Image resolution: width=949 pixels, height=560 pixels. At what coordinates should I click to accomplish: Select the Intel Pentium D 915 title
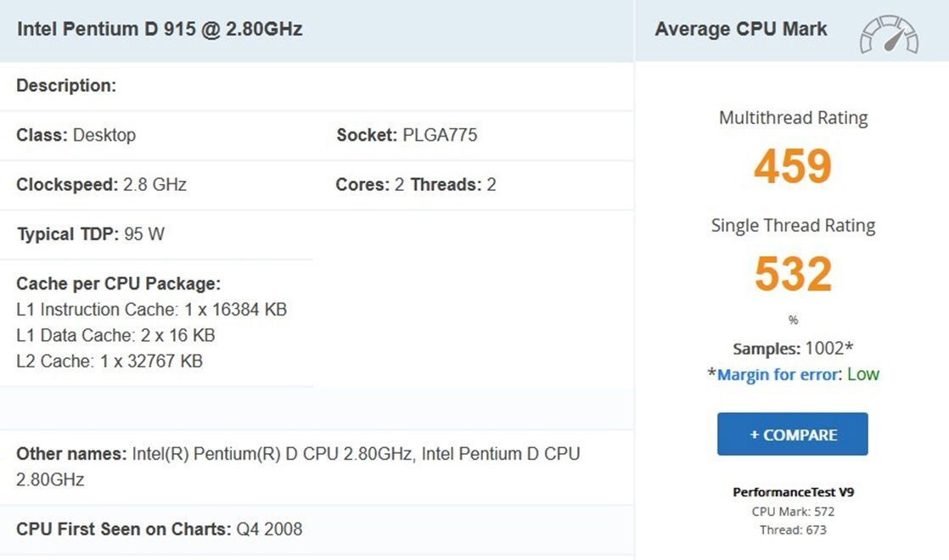pos(160,29)
